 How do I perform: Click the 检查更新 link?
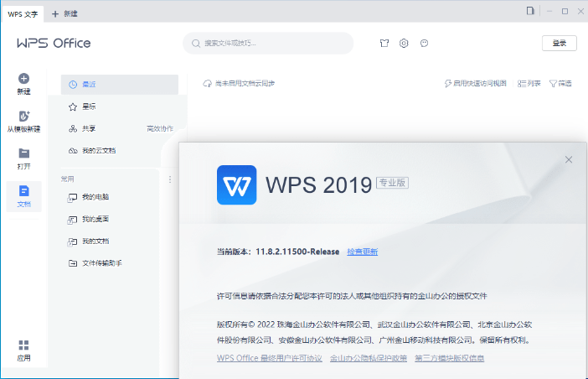[x=363, y=252]
